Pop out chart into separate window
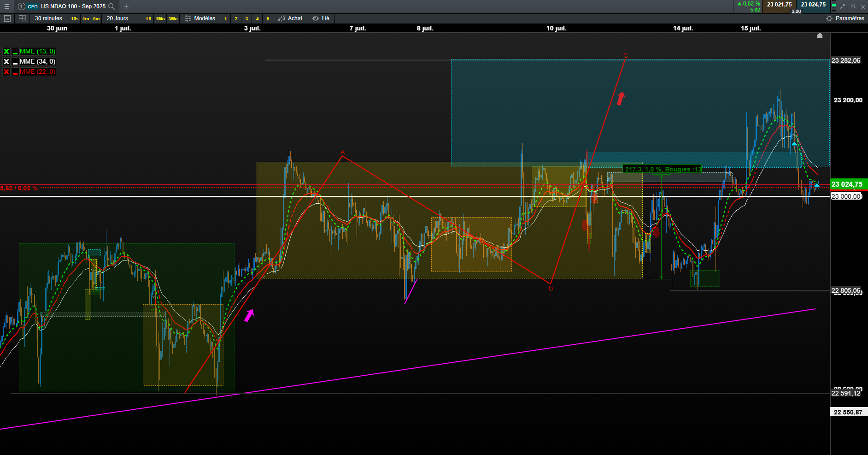This screenshot has height=455, width=868. click(853, 6)
